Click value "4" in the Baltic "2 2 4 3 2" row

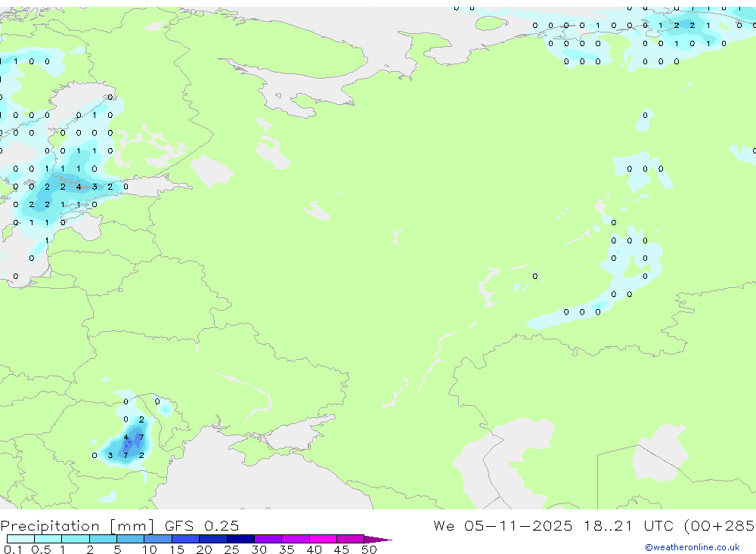click(x=79, y=187)
